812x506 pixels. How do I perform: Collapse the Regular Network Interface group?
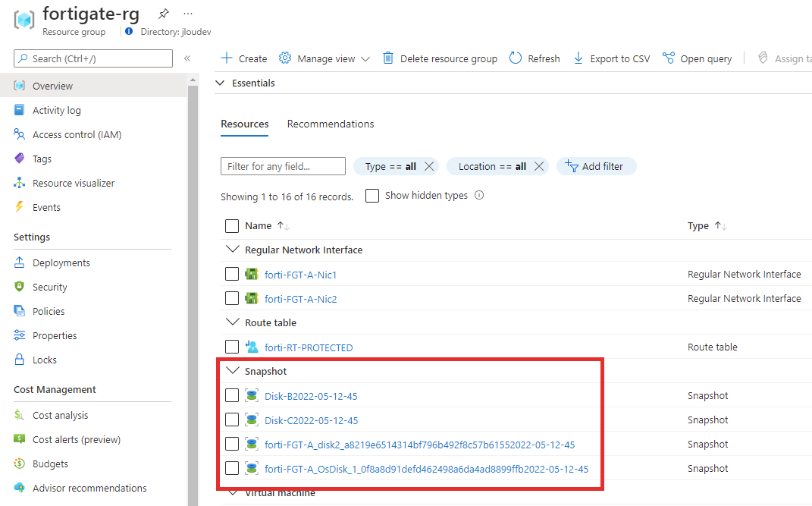click(x=233, y=249)
